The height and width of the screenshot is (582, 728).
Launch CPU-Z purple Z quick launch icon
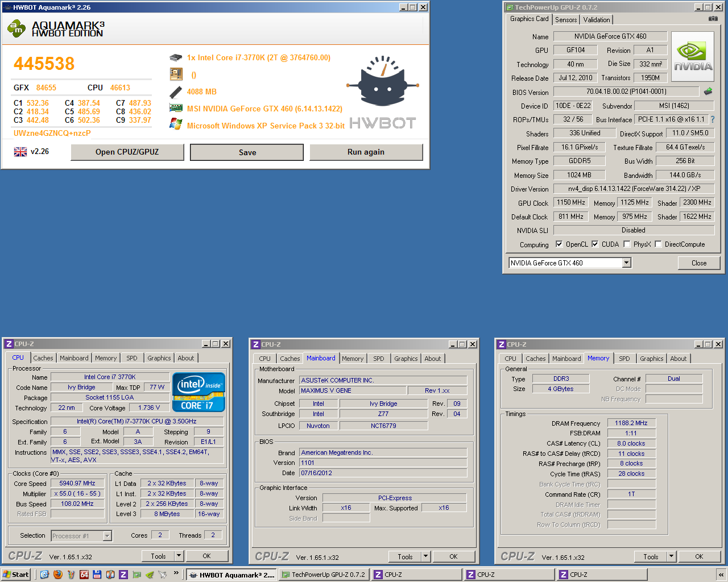[123, 575]
